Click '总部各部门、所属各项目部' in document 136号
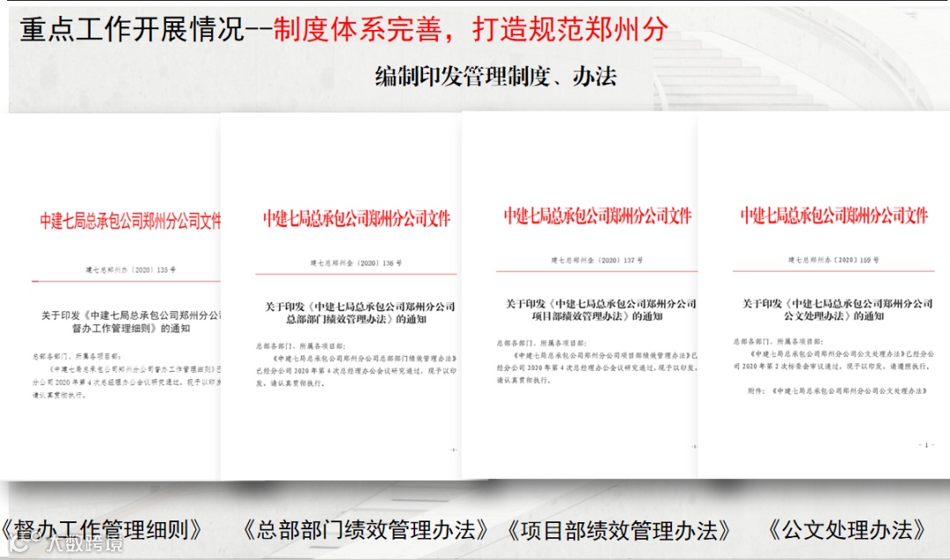Viewport: 950px width, 560px height. coord(301,346)
